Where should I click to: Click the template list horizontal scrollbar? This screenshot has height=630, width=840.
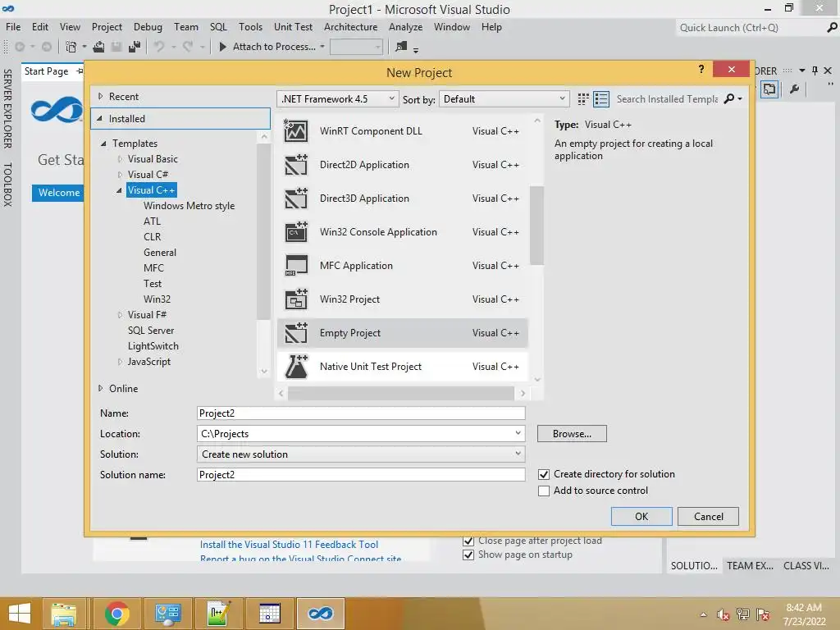(x=400, y=394)
